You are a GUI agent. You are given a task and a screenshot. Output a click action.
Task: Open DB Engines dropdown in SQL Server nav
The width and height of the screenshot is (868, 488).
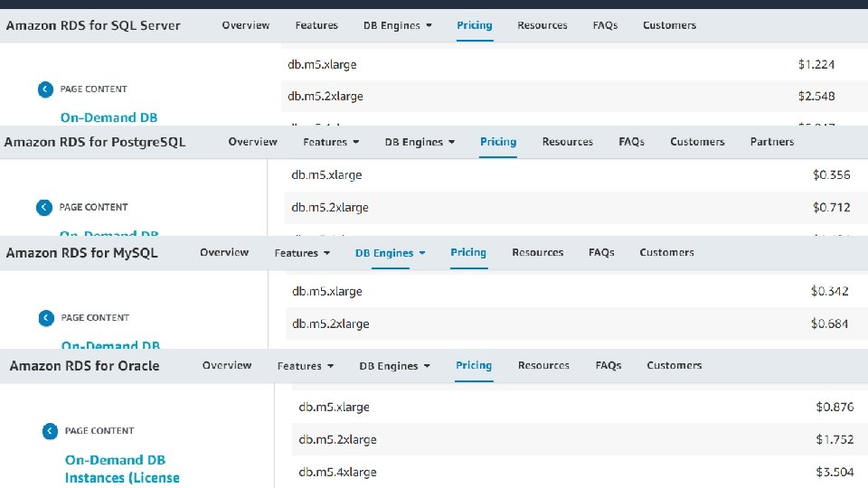click(398, 25)
